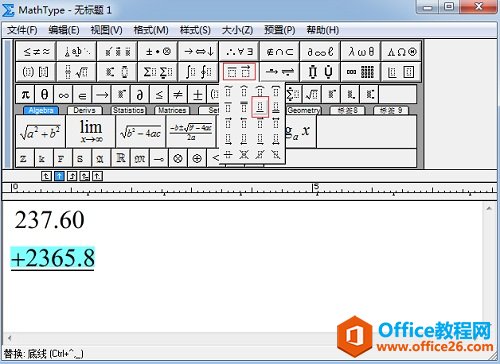The image size is (500, 364).
Task: Open the 样式(S) menu
Action: click(195, 30)
